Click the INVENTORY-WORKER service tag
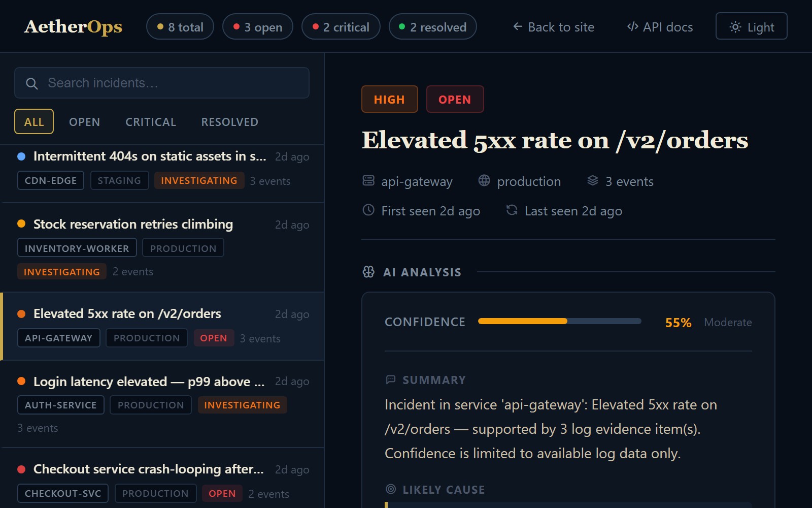812x508 pixels. [x=77, y=248]
